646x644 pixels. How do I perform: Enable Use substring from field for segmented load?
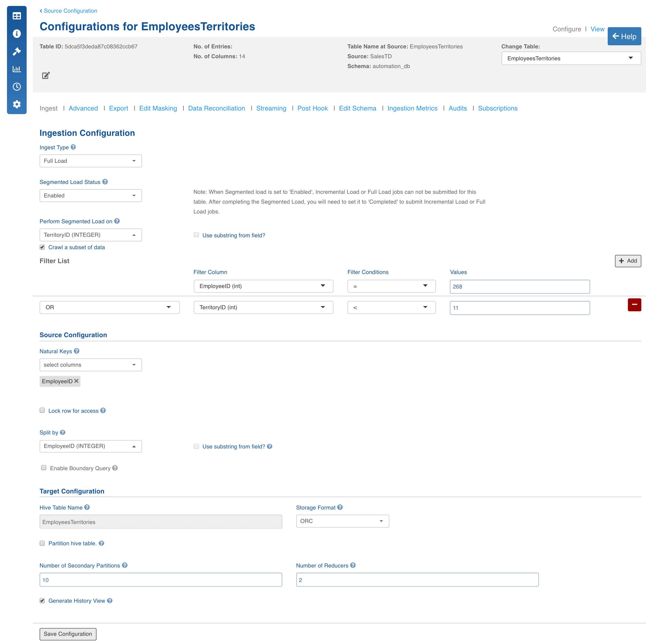coord(196,235)
